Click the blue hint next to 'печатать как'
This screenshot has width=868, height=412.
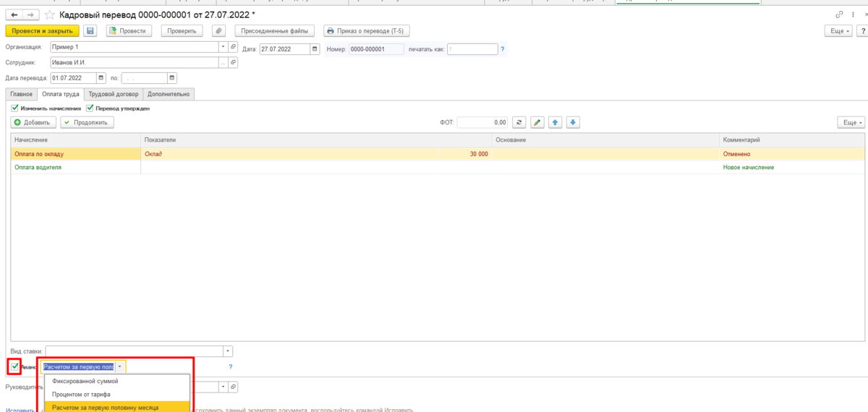(503, 49)
